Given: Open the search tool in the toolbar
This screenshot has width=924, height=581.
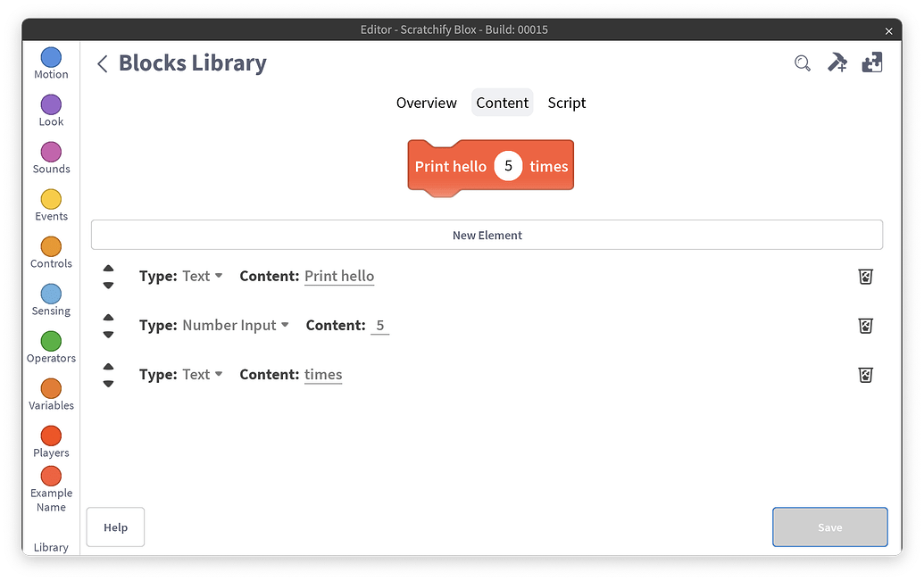Looking at the screenshot, I should 802,62.
